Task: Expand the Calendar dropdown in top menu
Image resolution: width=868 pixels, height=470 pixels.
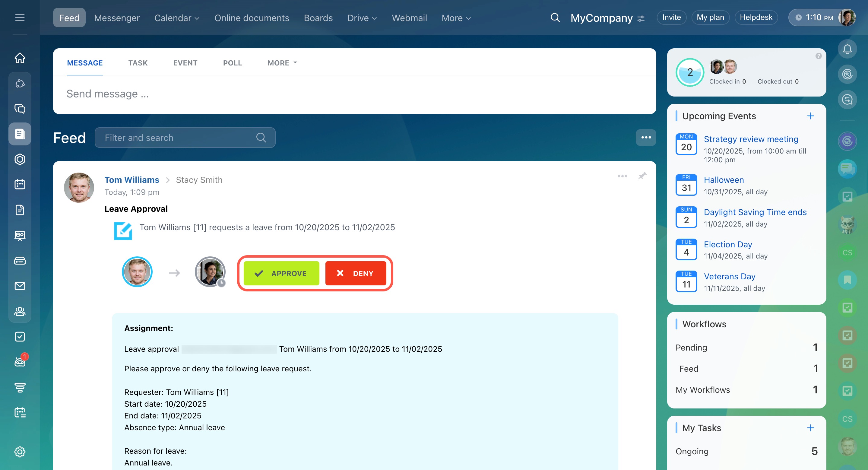Action: 177,18
